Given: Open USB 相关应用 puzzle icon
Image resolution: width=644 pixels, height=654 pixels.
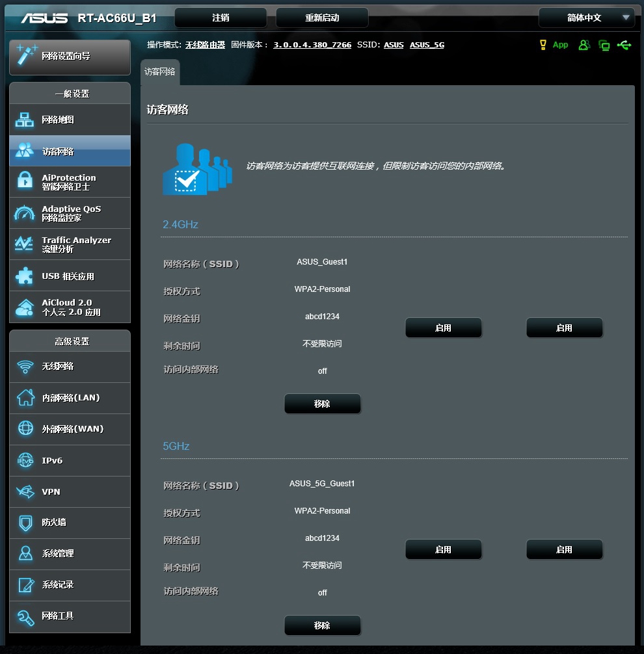Looking at the screenshot, I should click(25, 276).
